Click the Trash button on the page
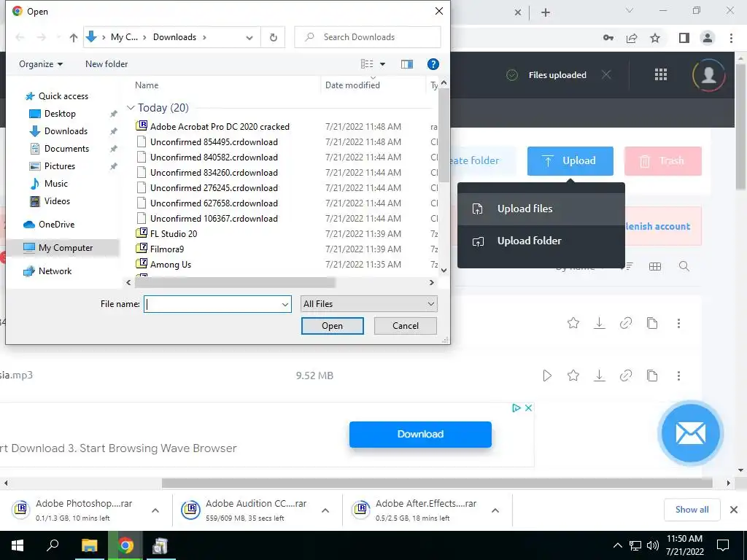 point(662,161)
